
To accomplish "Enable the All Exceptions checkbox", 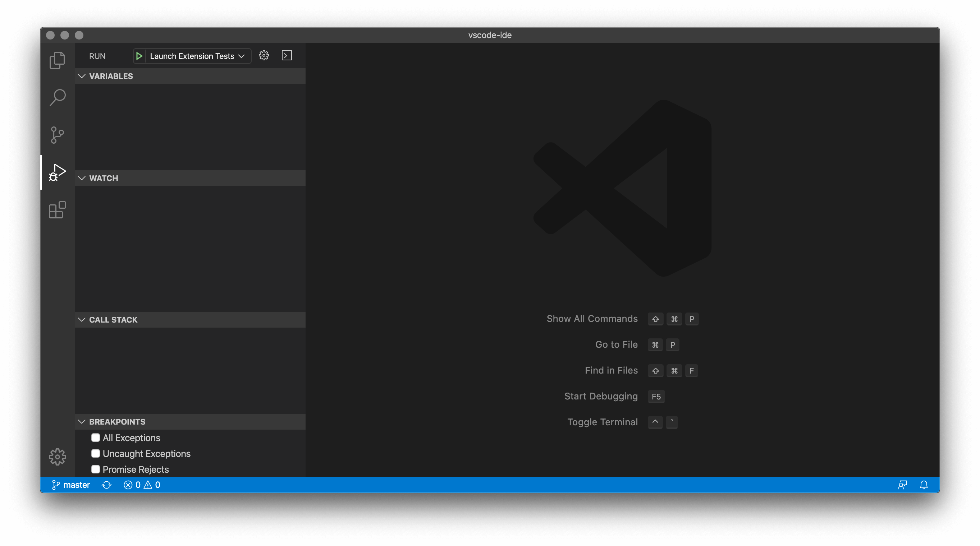I will (96, 438).
